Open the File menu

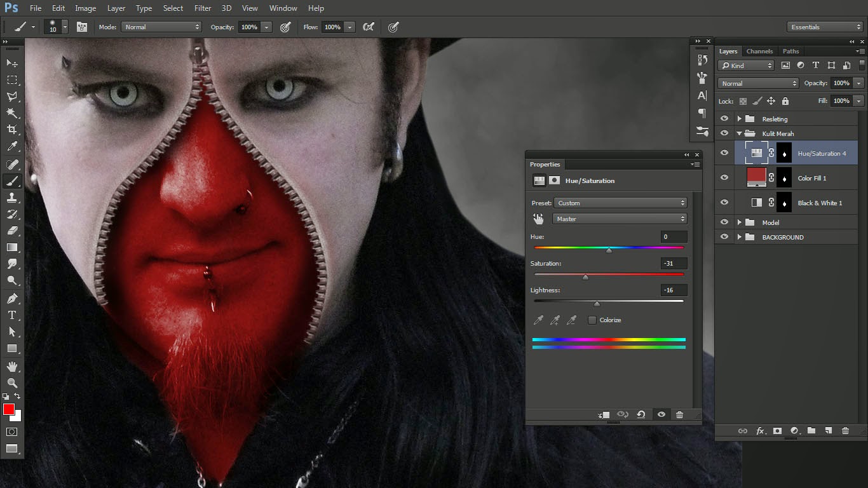[x=36, y=8]
